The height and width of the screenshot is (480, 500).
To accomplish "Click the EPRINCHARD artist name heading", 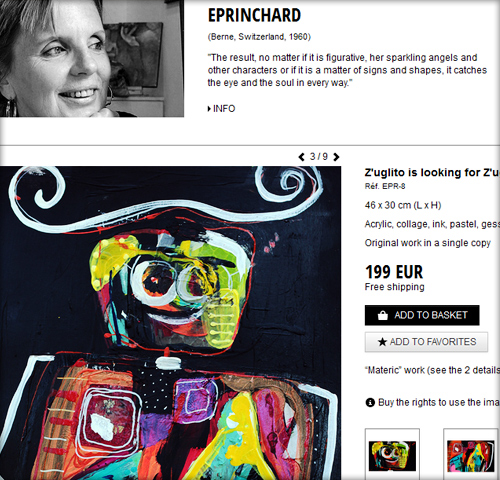I will click(x=254, y=15).
